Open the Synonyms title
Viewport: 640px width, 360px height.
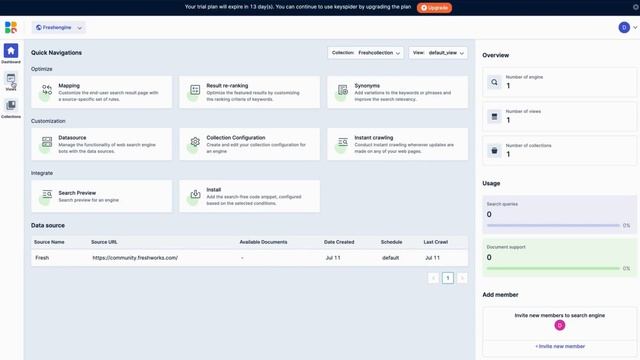pos(367,86)
